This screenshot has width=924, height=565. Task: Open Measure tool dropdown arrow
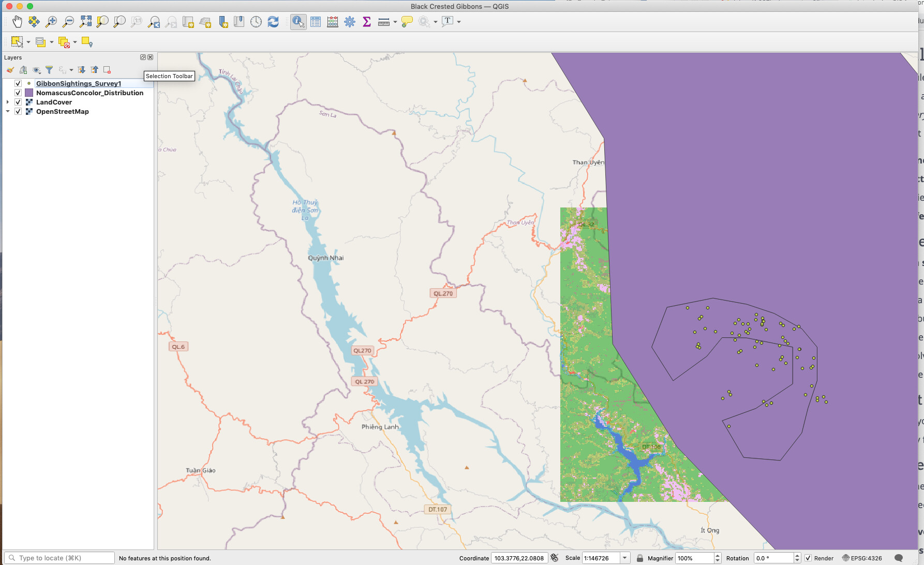pos(395,22)
